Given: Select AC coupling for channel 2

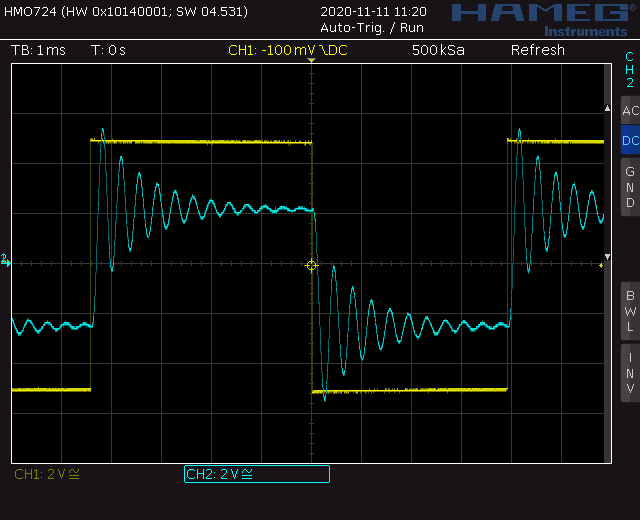Looking at the screenshot, I should (630, 111).
